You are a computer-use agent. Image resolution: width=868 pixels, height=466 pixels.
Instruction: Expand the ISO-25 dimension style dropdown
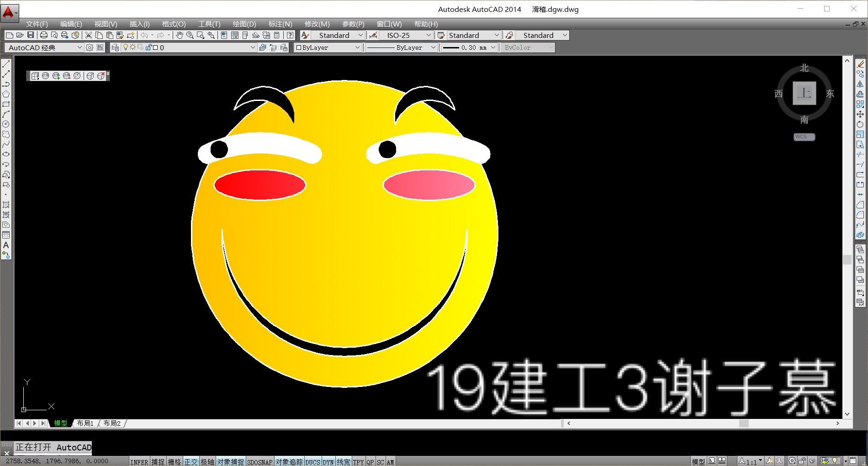click(429, 35)
